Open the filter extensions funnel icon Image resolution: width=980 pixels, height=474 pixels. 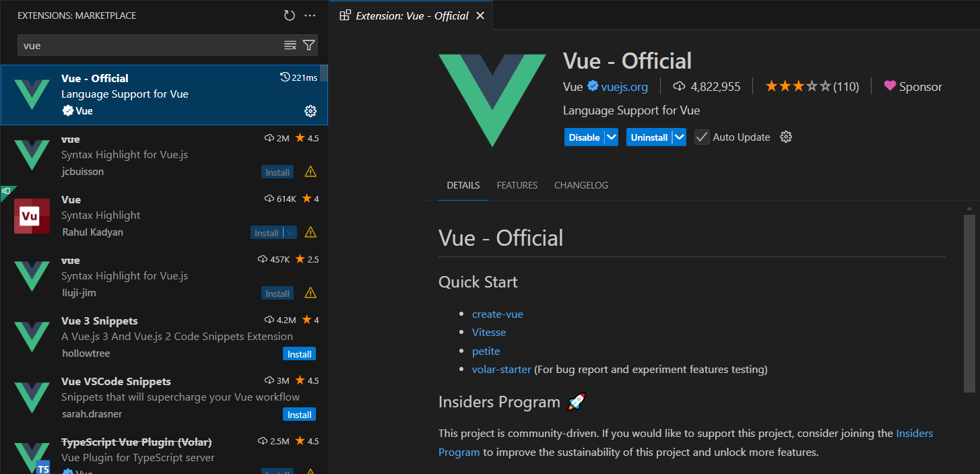[x=308, y=45]
